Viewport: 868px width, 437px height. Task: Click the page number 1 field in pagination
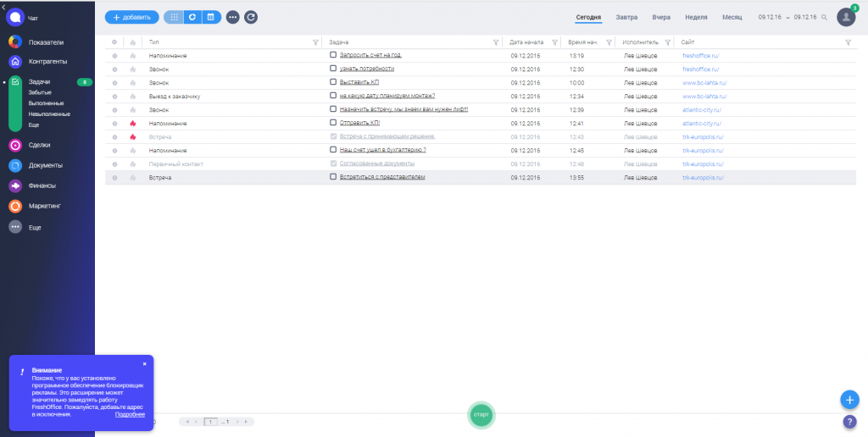point(210,422)
